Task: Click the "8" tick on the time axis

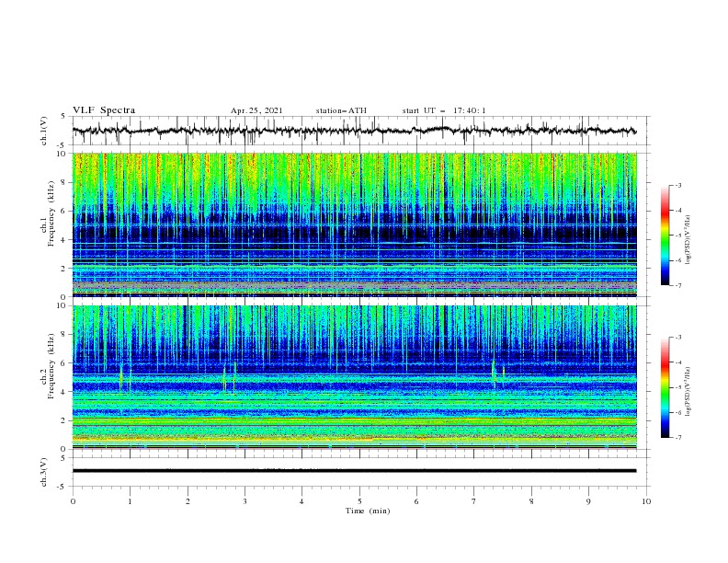Action: pyautogui.click(x=531, y=501)
